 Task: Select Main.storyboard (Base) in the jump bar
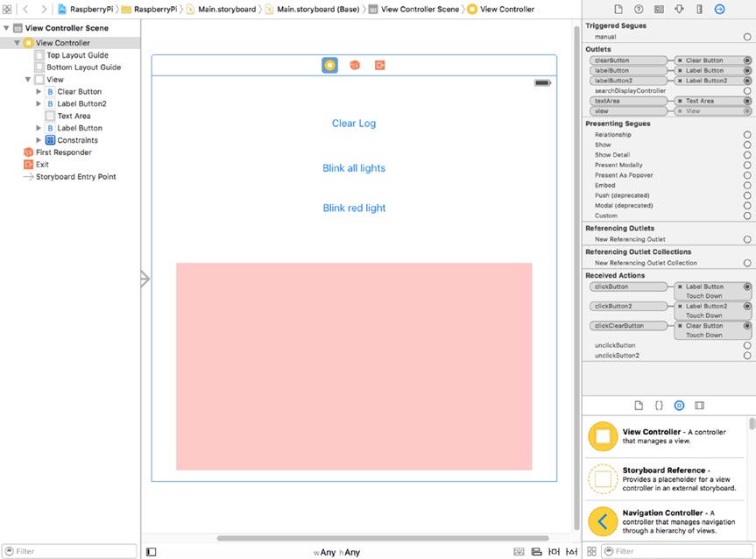312,9
